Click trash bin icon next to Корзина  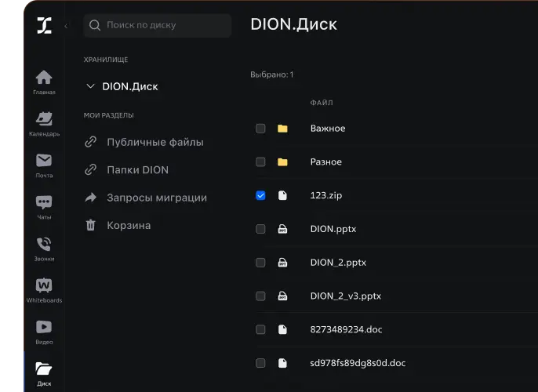pyautogui.click(x=91, y=225)
